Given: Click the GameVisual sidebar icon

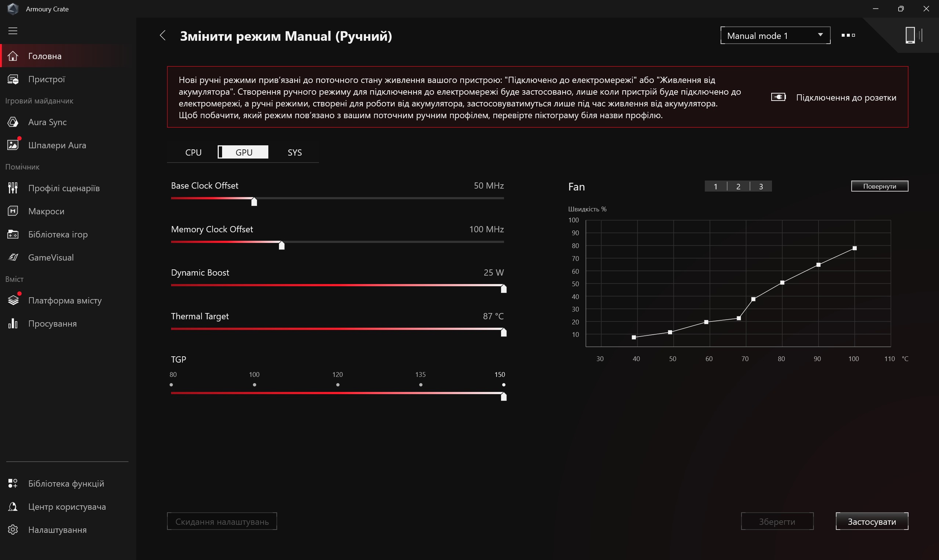Looking at the screenshot, I should click(x=13, y=257).
